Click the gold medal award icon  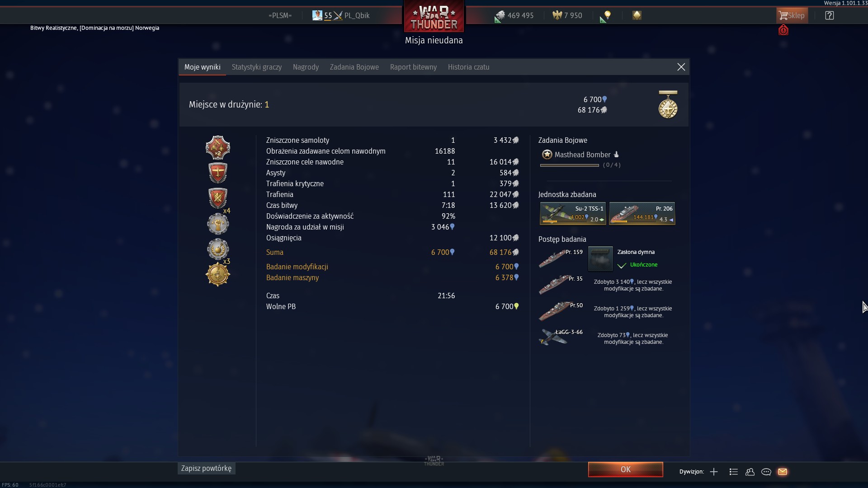click(668, 104)
